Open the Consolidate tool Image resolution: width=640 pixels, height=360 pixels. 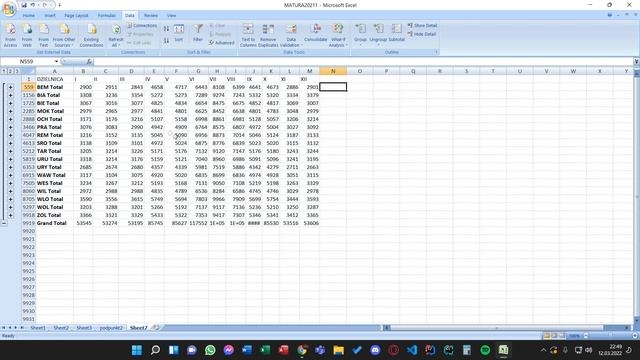point(316,33)
